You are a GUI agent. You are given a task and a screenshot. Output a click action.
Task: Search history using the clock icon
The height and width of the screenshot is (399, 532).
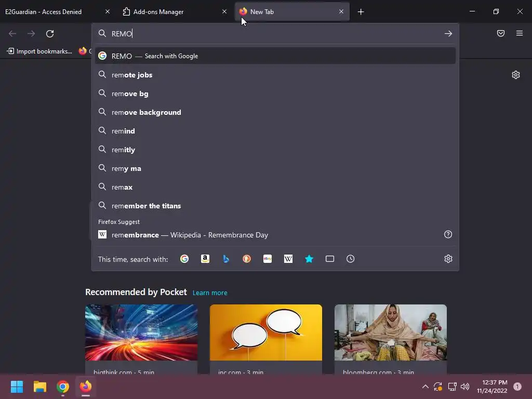click(351, 259)
